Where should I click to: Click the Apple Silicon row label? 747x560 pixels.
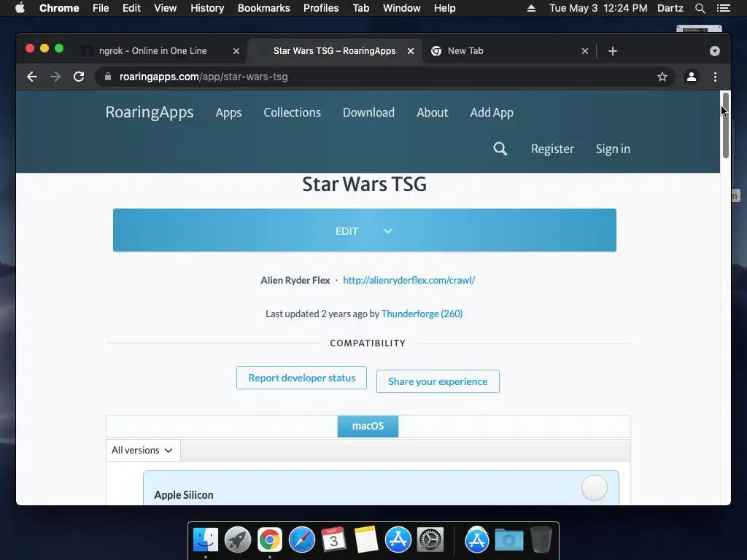coord(184,495)
